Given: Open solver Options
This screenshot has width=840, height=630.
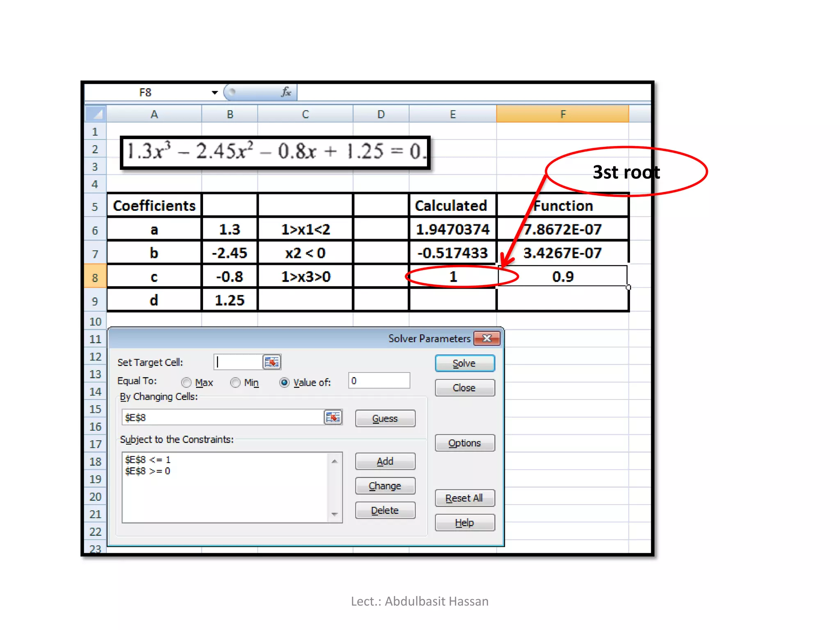Looking at the screenshot, I should tap(464, 443).
